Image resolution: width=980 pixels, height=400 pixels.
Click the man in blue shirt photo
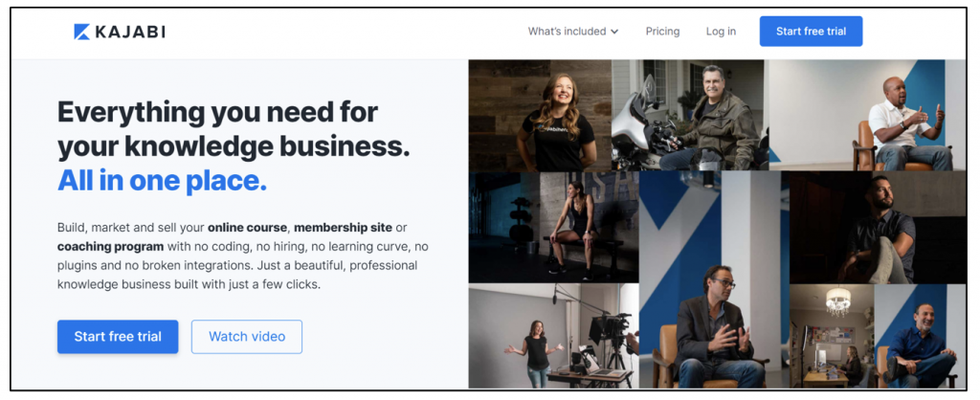tap(920, 336)
